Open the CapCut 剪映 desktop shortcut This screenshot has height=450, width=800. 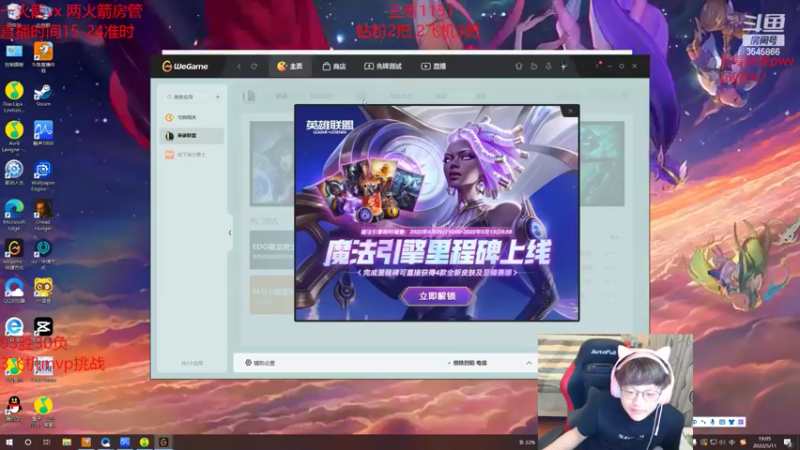click(x=43, y=327)
